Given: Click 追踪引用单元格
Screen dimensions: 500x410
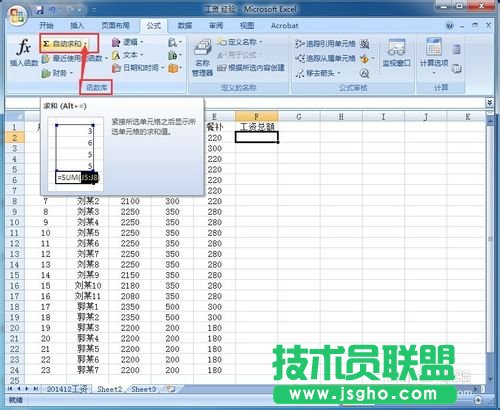Looking at the screenshot, I should pos(325,44).
